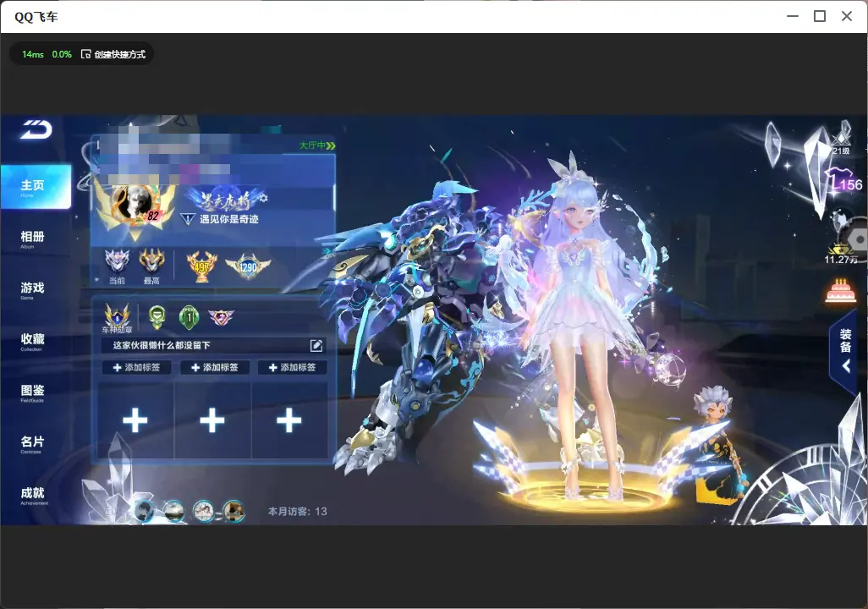Click the purple winged badge
Screen dimensions: 868x609
[221, 316]
